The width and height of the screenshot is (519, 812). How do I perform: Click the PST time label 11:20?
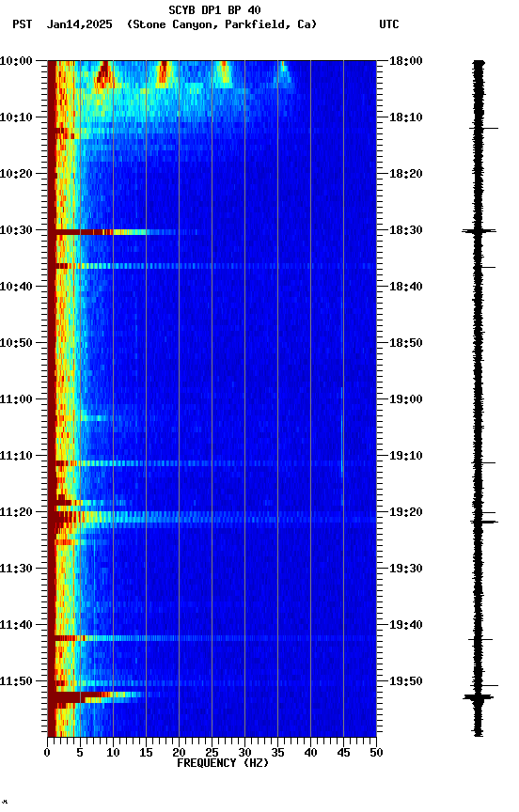click(x=16, y=512)
